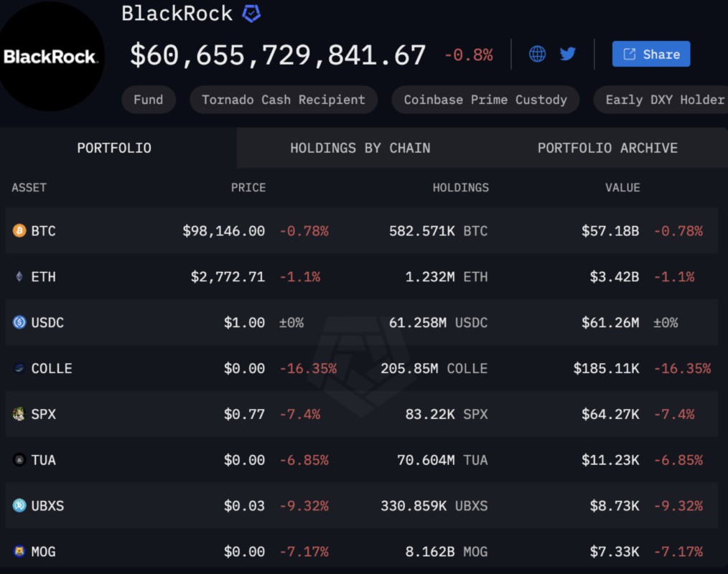The image size is (728, 574).
Task: Switch to the Portfolio Archive tab
Action: pyautogui.click(x=607, y=148)
